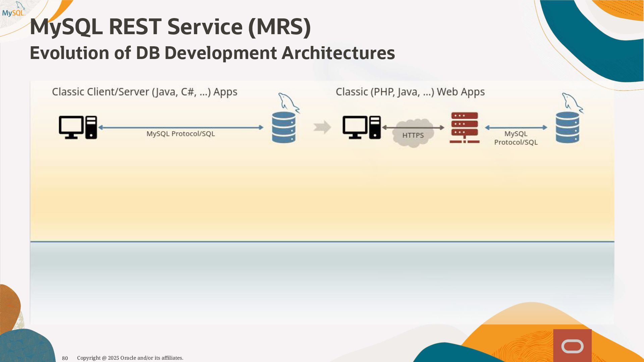Click the left desktop computer icon
The image size is (644, 362).
[78, 127]
